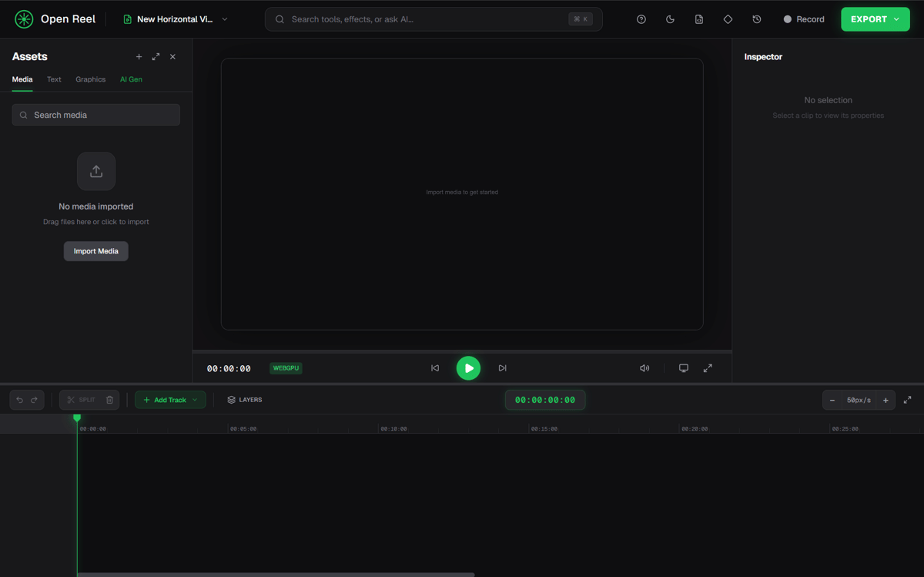Mute preview audio with the speaker icon
Image resolution: width=924 pixels, height=577 pixels.
pyautogui.click(x=644, y=367)
